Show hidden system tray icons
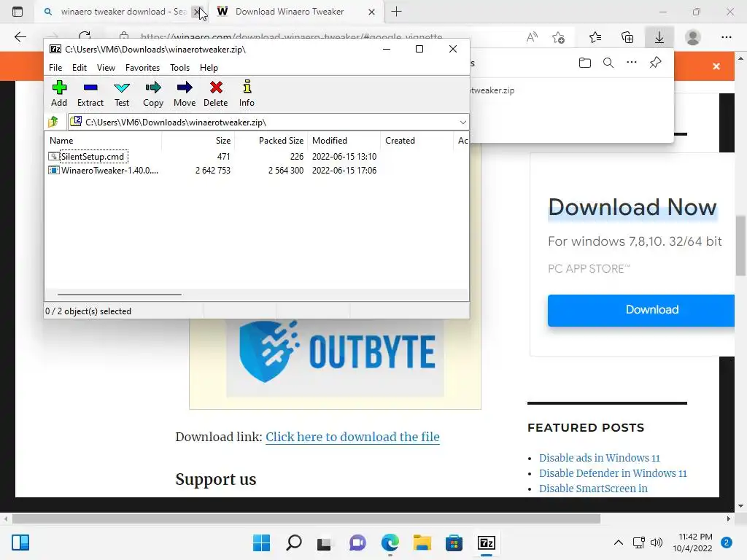The height and width of the screenshot is (560, 747). point(619,542)
